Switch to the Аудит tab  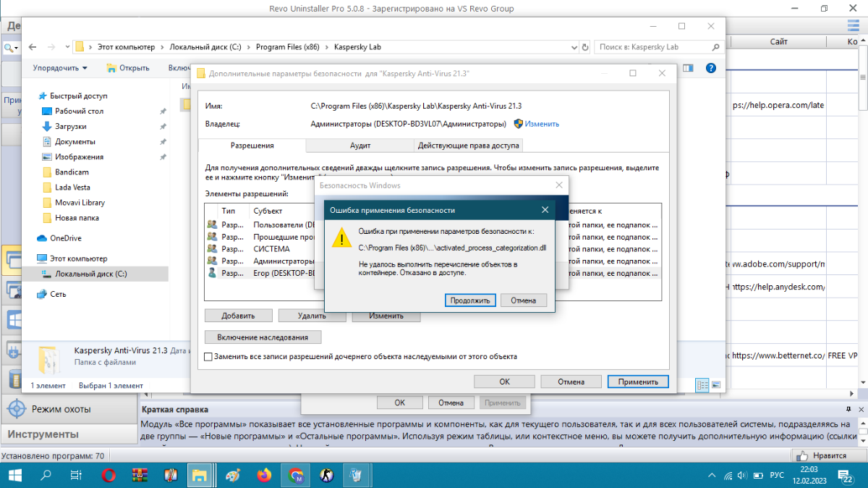(x=360, y=145)
